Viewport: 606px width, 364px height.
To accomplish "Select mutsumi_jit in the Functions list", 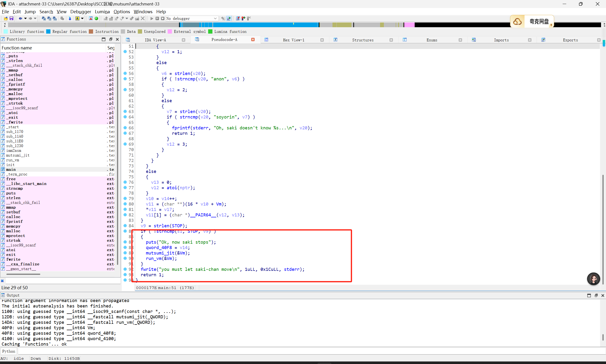I will click(x=18, y=155).
